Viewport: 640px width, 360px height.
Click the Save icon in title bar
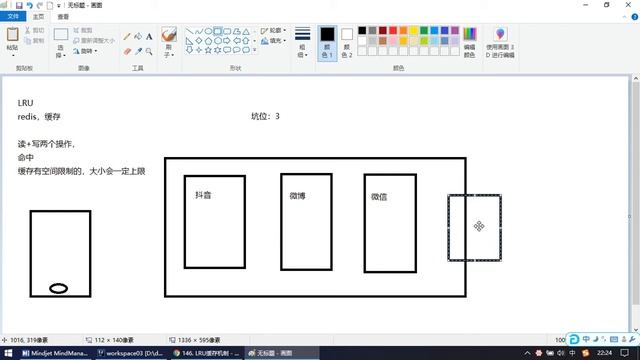point(19,5)
